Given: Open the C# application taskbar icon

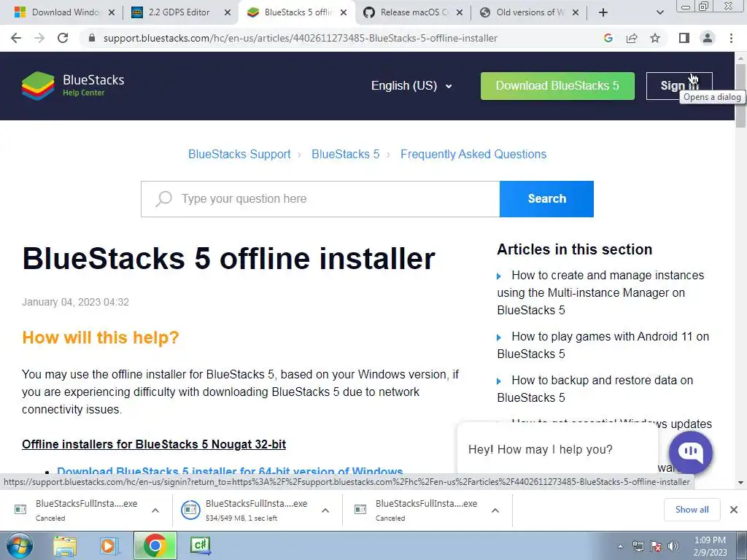Looking at the screenshot, I should tap(200, 545).
